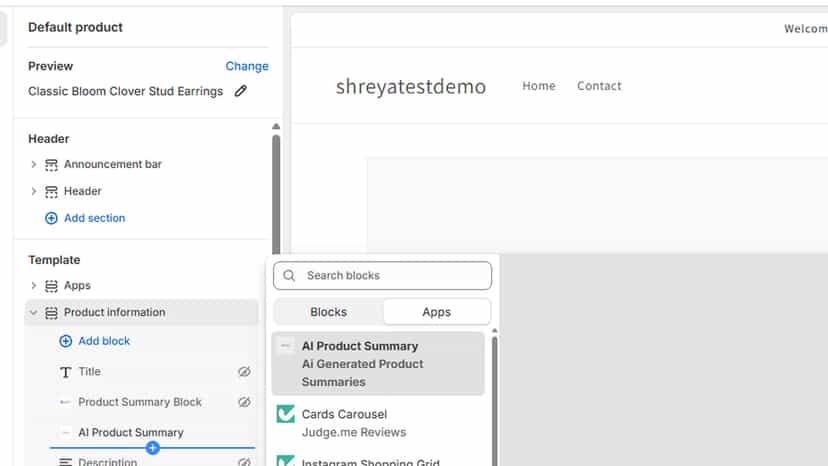828x466 pixels.
Task: Click the plus circle icon next to Add section
Action: point(51,218)
